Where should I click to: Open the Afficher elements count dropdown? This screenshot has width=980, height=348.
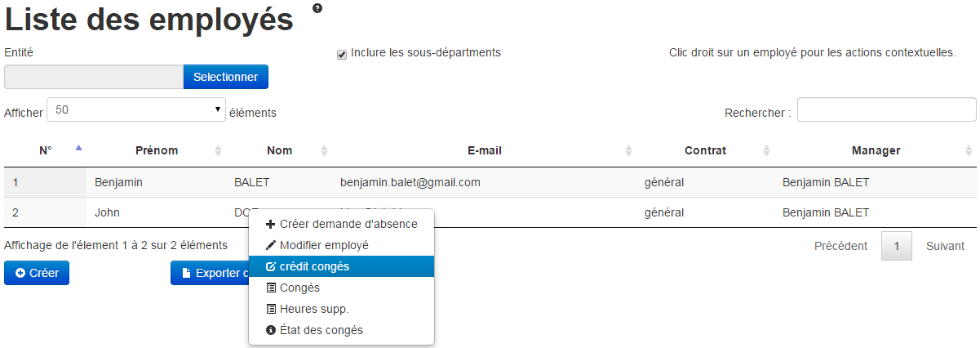pyautogui.click(x=136, y=109)
